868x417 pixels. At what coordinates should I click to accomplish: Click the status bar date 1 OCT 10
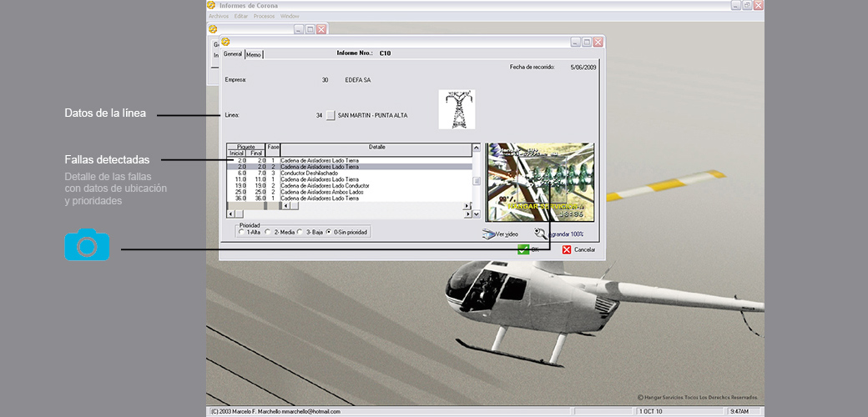[651, 411]
